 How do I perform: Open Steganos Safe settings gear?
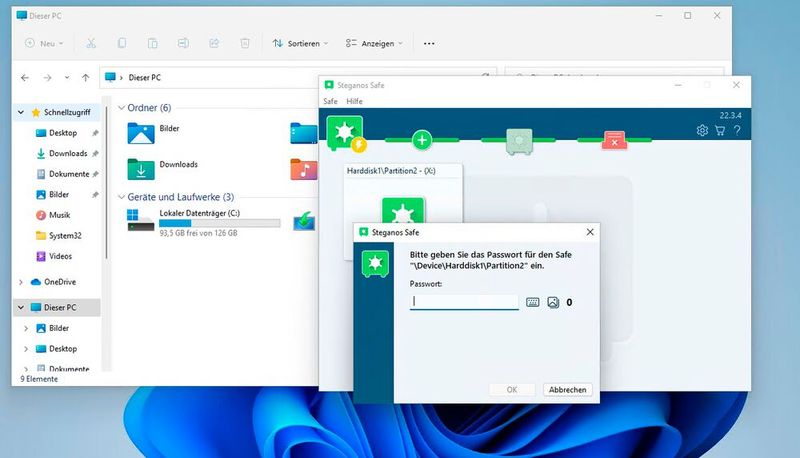coord(702,131)
